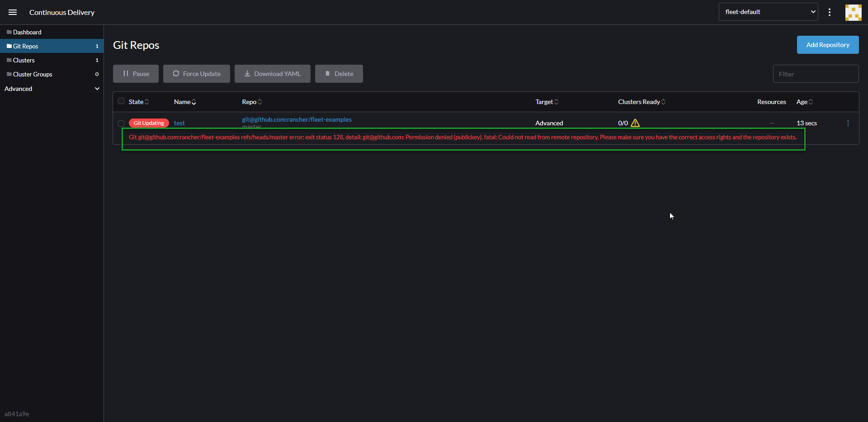868x422 pixels.
Task: Check the checkbox for the test repo row
Action: 120,123
